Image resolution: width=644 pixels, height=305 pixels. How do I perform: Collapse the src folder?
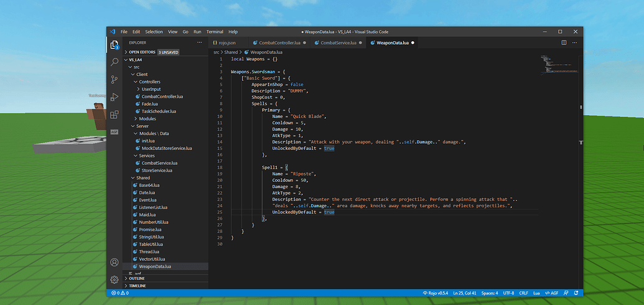point(166,67)
